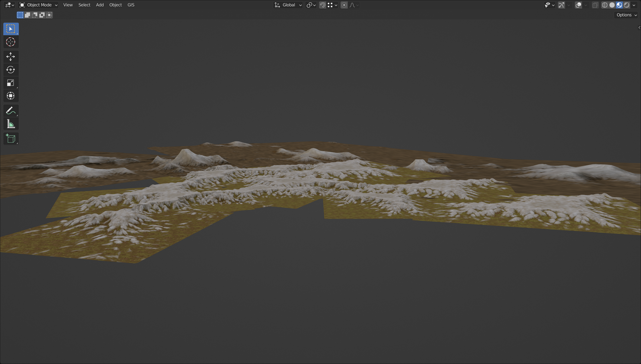Image resolution: width=641 pixels, height=364 pixels.
Task: Activate the Annotate pencil tool
Action: (x=11, y=111)
